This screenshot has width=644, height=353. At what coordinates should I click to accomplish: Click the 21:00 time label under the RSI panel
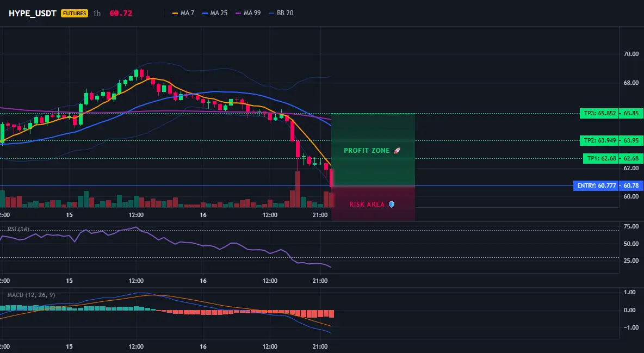click(x=320, y=281)
